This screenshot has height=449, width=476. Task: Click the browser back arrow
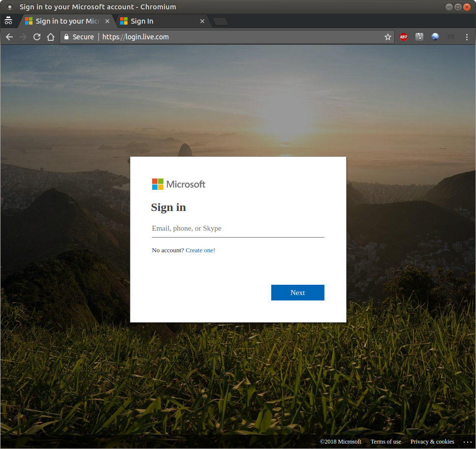point(9,37)
